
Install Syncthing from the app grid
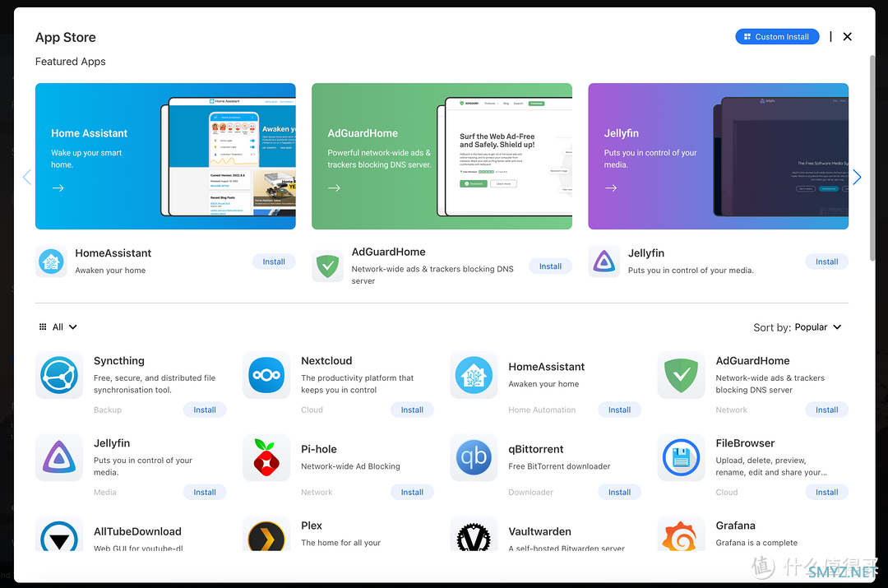[205, 410]
